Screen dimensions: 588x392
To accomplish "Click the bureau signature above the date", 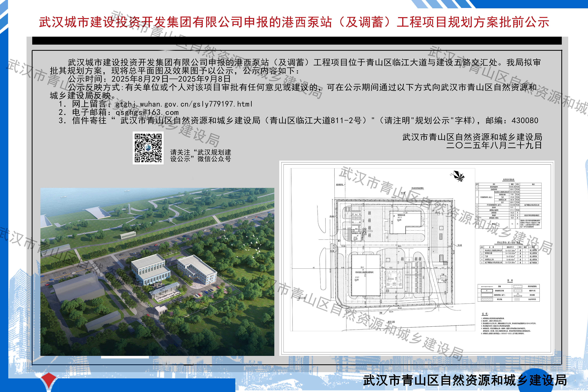I will pos(472,137).
